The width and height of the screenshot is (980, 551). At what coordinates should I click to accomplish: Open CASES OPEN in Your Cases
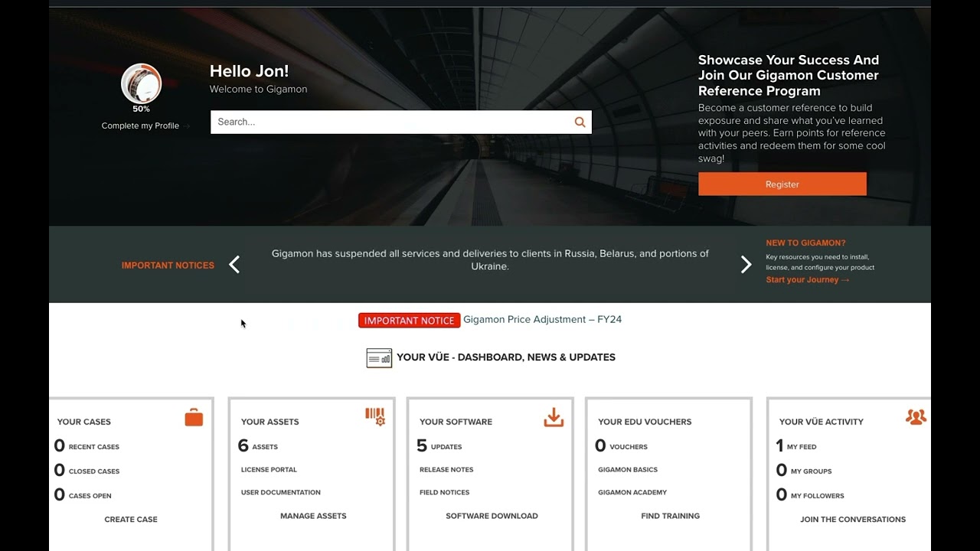(83, 495)
